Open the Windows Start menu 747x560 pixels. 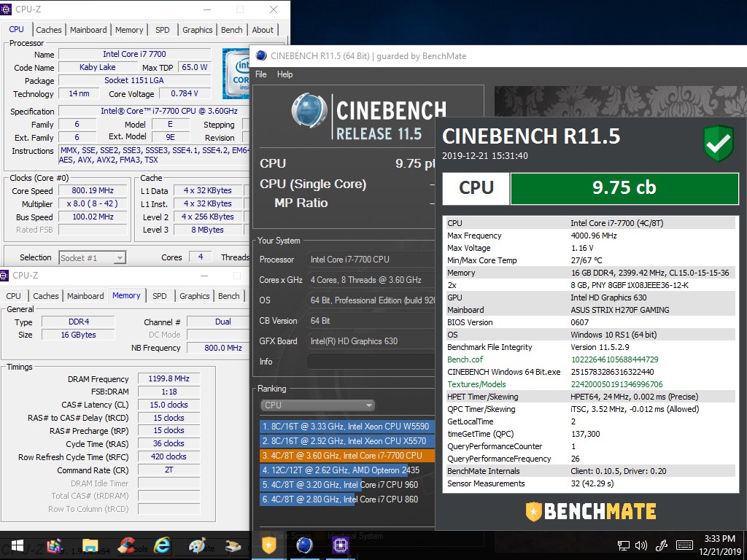click(x=18, y=545)
